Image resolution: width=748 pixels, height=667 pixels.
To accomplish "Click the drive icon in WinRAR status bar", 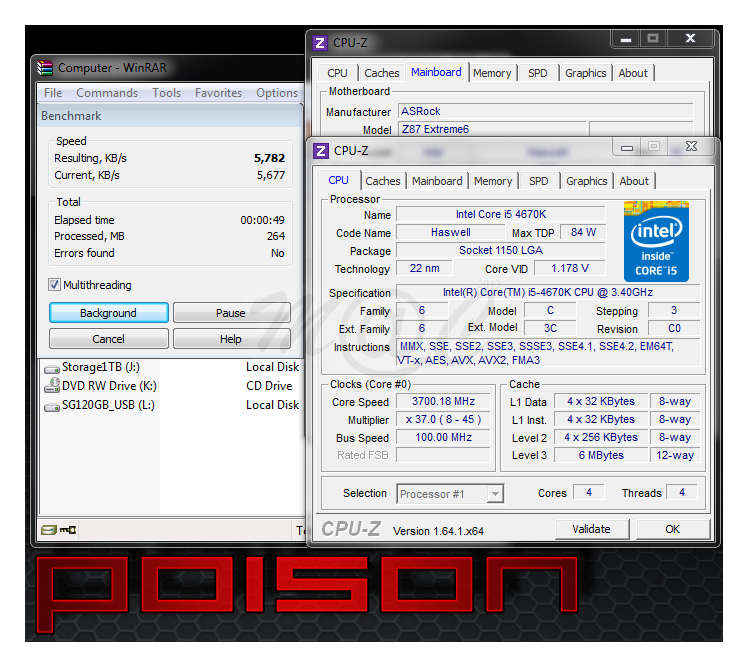I will coord(47,529).
